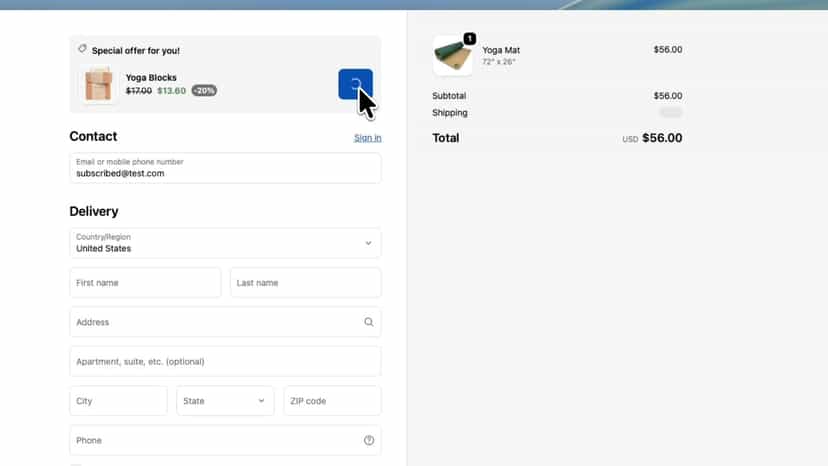This screenshot has width=828, height=466.
Task: Click into the Address input
Action: click(x=225, y=322)
